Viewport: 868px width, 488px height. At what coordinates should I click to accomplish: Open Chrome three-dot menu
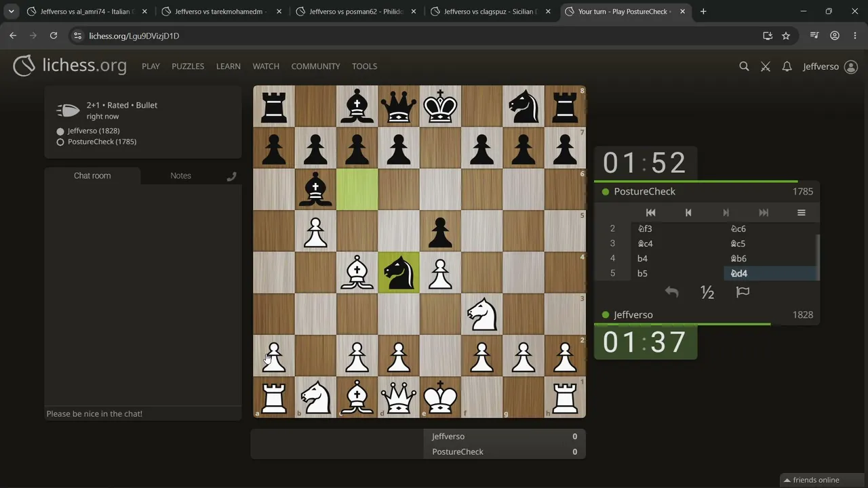point(854,36)
